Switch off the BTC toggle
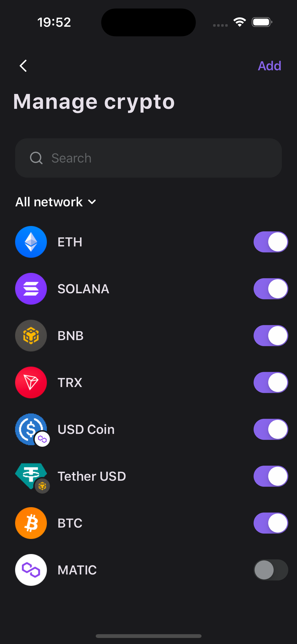Viewport: 297px width, 644px height. (271, 523)
